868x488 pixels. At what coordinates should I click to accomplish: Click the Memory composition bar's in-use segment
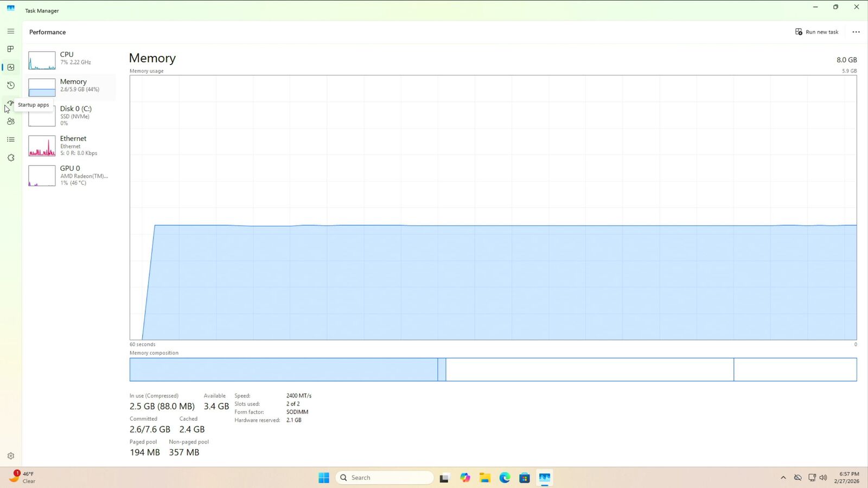click(x=283, y=369)
